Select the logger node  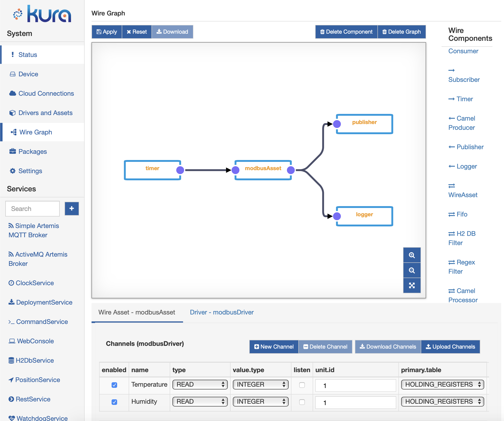coord(364,216)
